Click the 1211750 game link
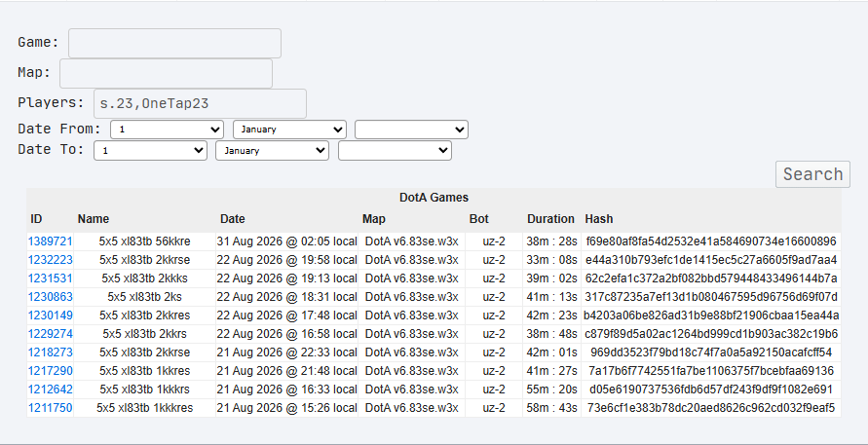868x445 pixels. pos(51,408)
